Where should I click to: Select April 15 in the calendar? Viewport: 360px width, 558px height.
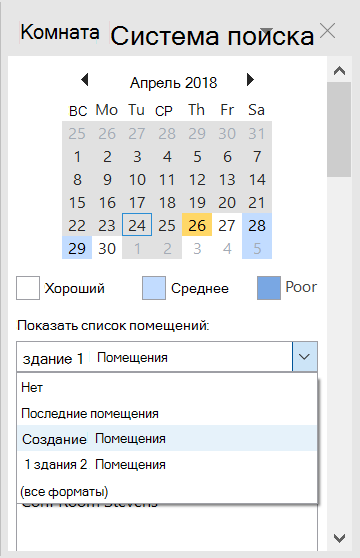(x=77, y=202)
